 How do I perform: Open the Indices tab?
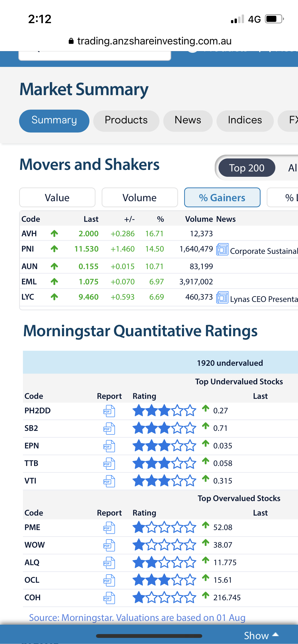(245, 121)
